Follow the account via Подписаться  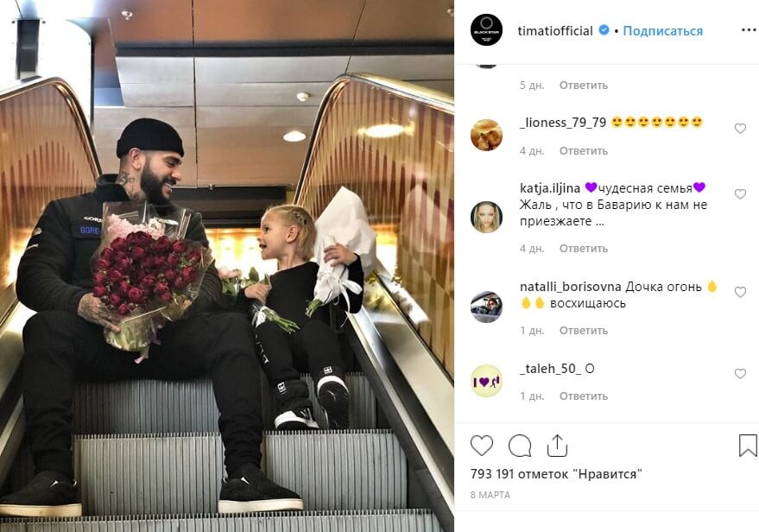tap(662, 31)
